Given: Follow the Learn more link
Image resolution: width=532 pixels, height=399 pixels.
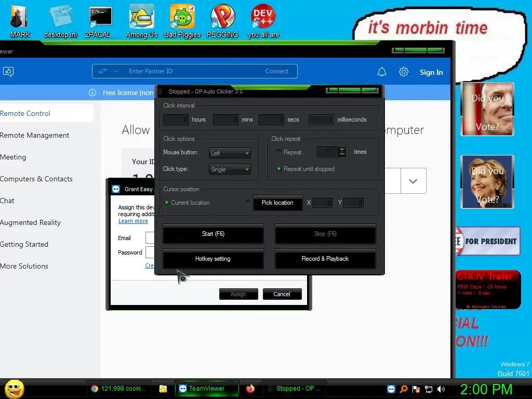Looking at the screenshot, I should (x=133, y=221).
